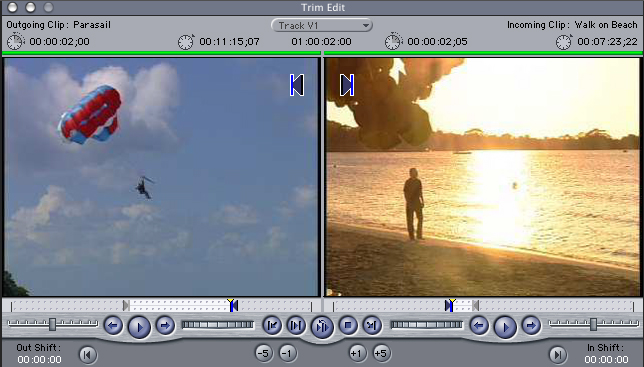Click the incoming clip shuttle slider handle
The height and width of the screenshot is (367, 644).
click(593, 324)
